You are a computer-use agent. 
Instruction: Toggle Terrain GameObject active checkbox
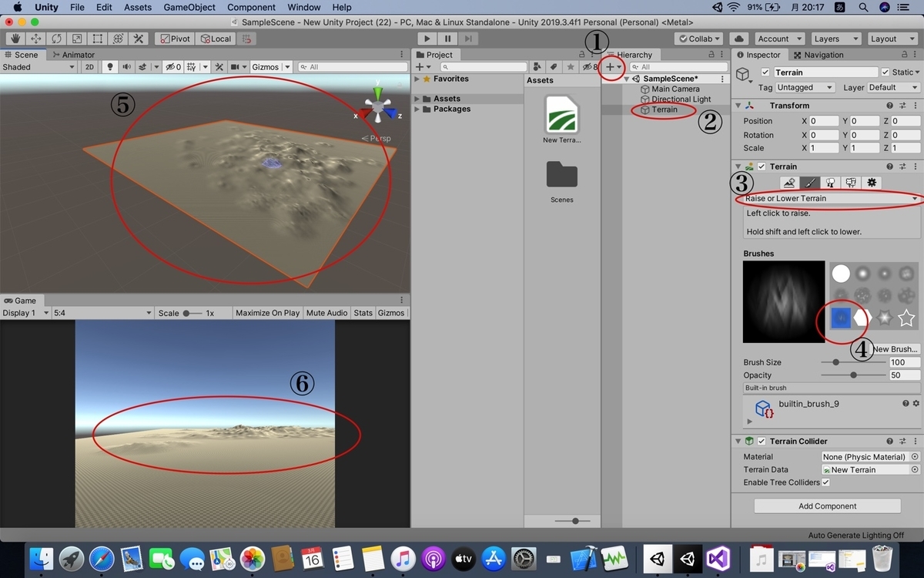tap(765, 72)
